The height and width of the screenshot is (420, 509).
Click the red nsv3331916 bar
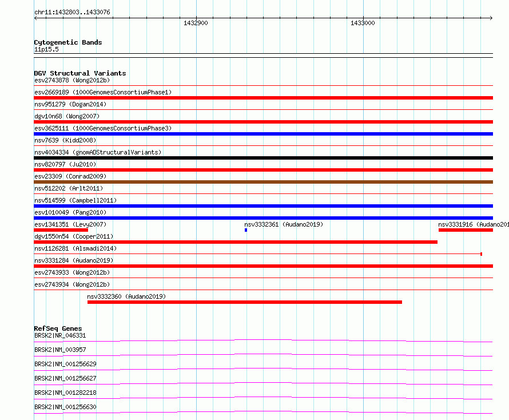(466, 230)
